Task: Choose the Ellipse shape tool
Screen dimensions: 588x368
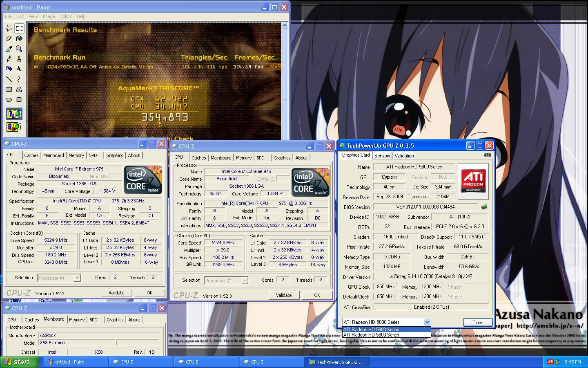Action: pos(9,99)
